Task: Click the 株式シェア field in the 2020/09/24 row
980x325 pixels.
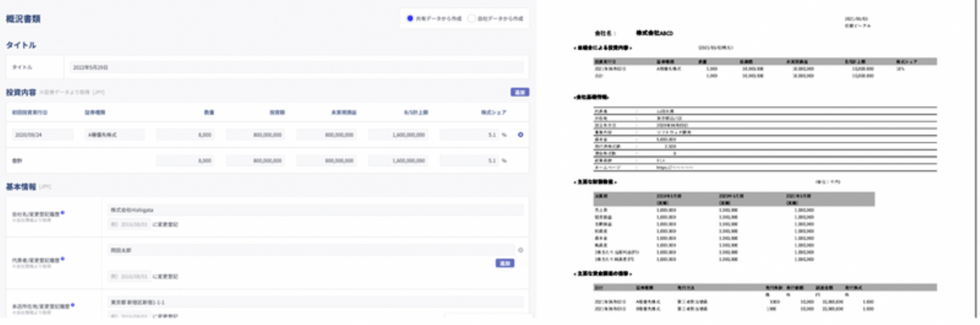Action: 470,135
